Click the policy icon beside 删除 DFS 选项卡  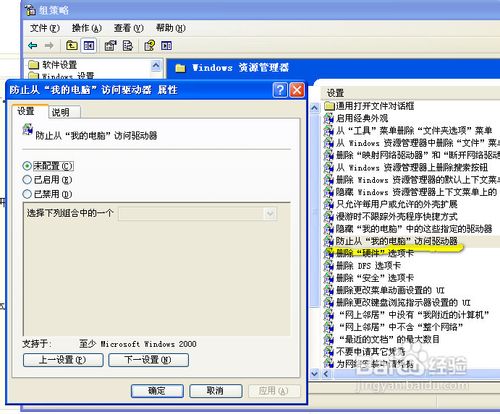click(329, 266)
